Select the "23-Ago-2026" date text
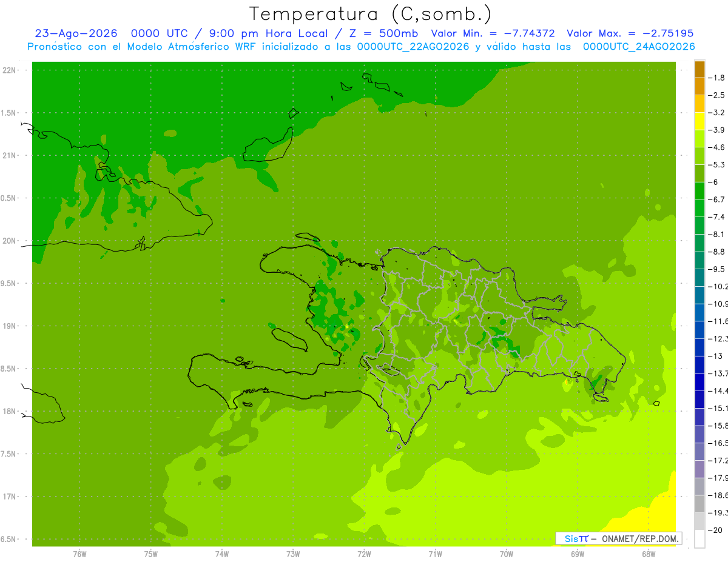The image size is (728, 562). pos(76,33)
